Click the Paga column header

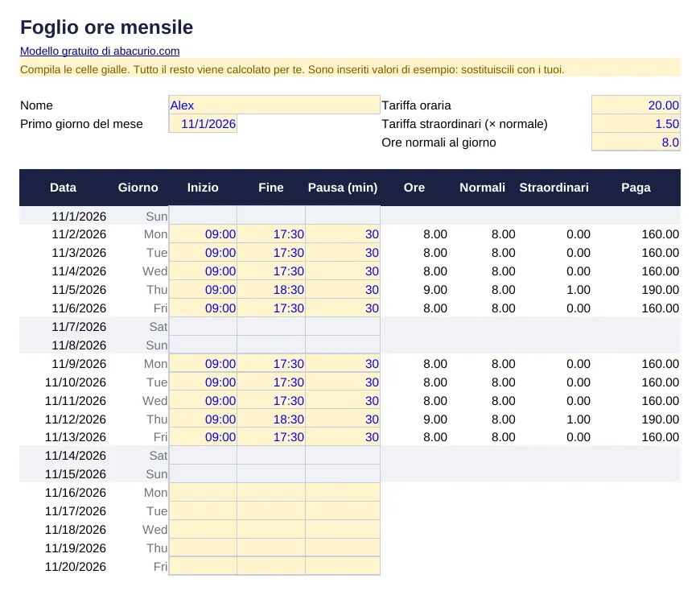point(636,187)
